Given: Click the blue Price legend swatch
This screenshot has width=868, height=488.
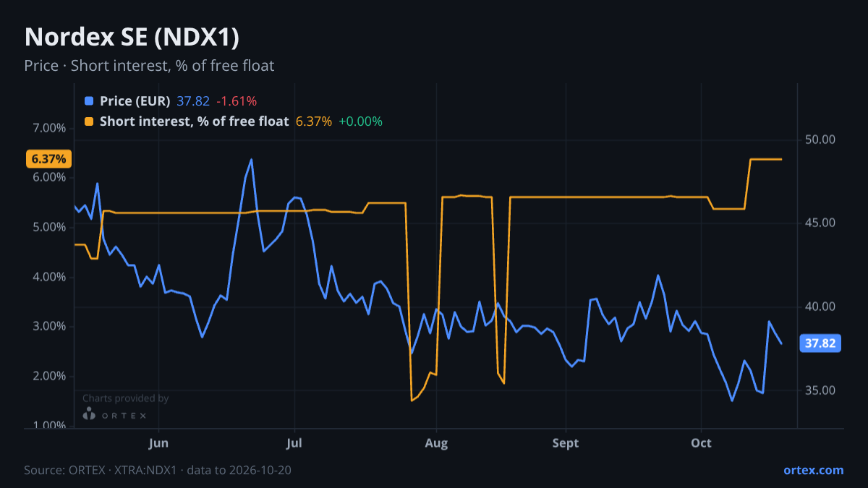Looking at the screenshot, I should point(89,101).
